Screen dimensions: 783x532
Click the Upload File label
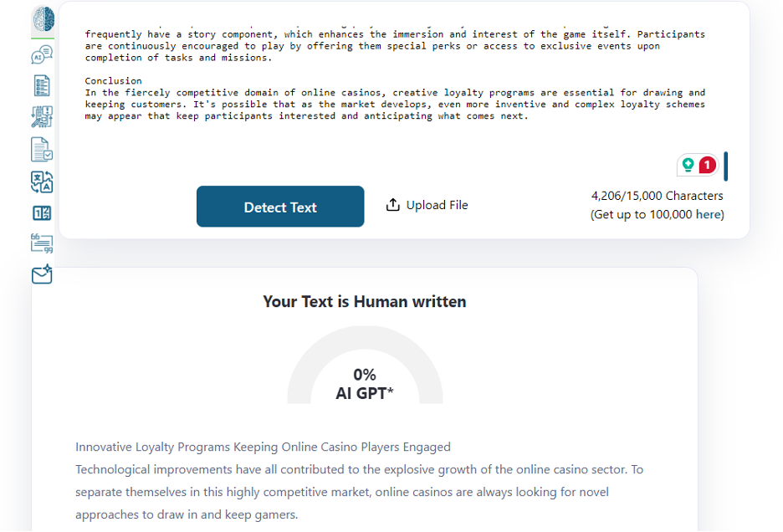pos(437,205)
